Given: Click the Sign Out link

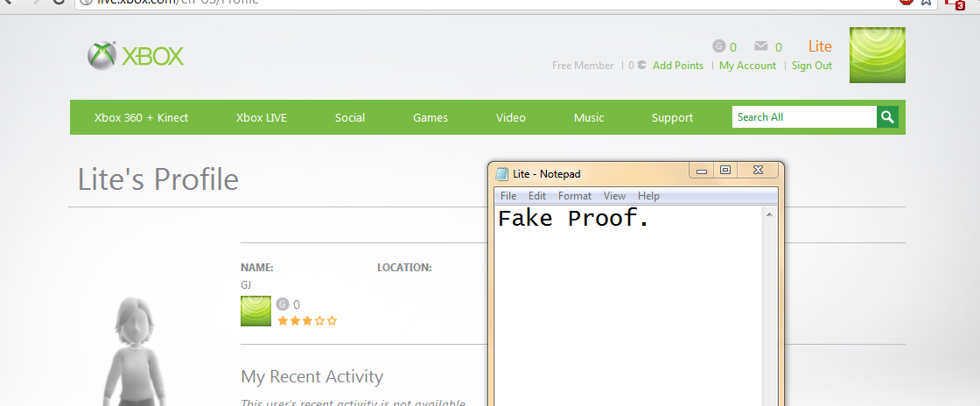Looking at the screenshot, I should 812,66.
